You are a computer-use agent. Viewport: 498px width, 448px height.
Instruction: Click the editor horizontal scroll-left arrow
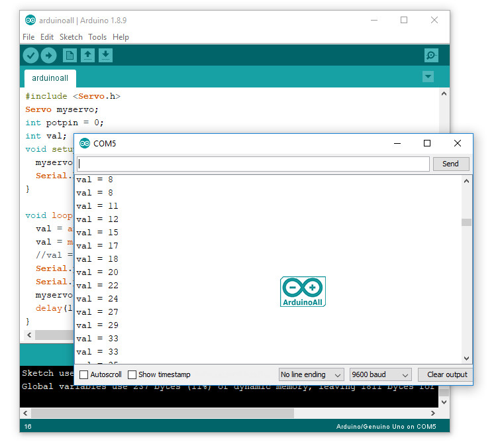coord(29,335)
